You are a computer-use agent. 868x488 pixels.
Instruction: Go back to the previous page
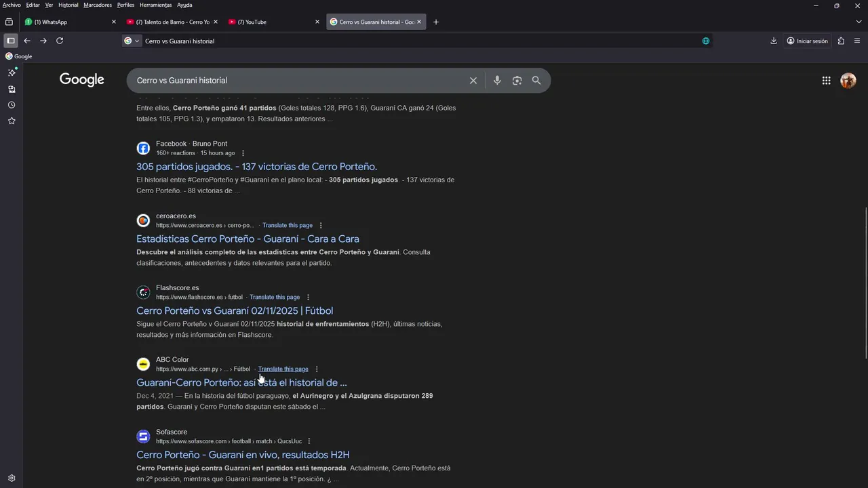tap(27, 41)
